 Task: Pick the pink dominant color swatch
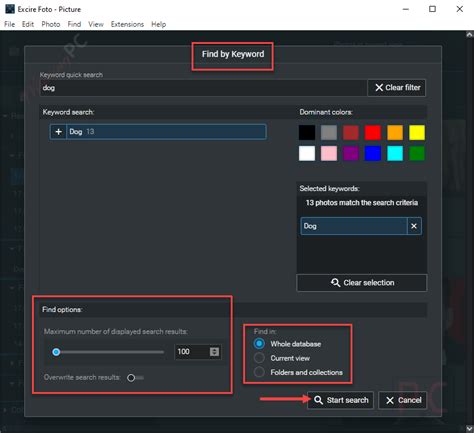[329, 153]
